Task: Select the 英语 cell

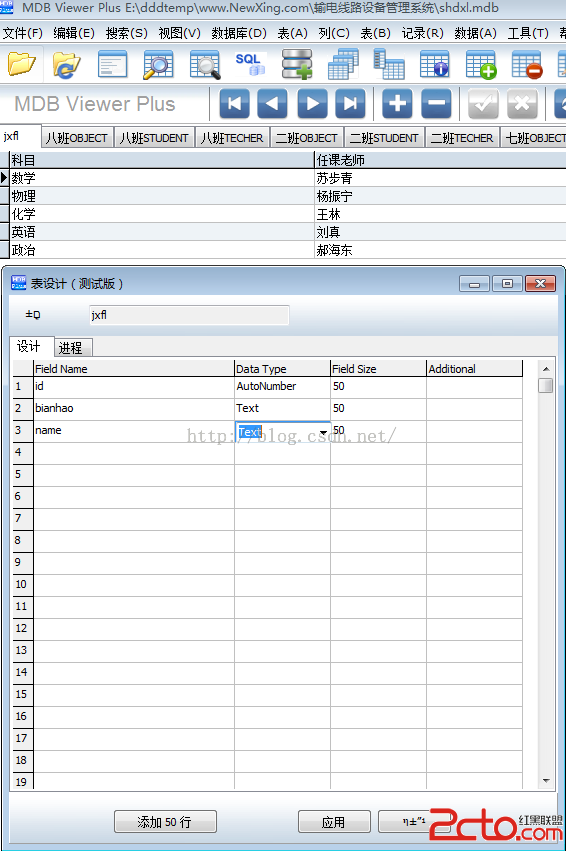Action: click(x=162, y=232)
